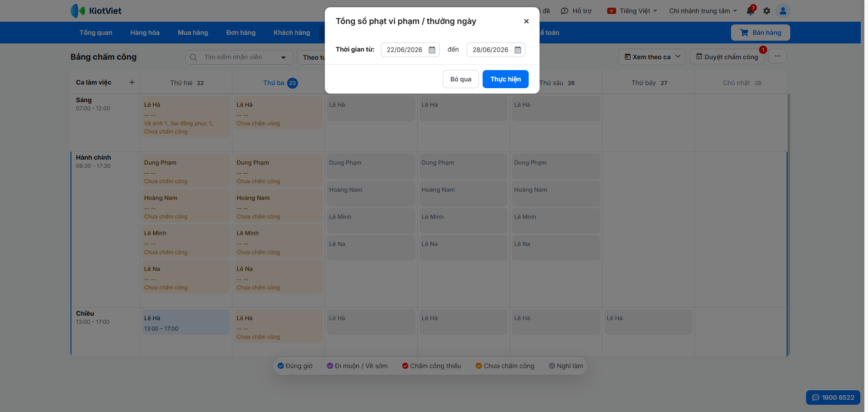Open Hoàng Nam's Tuesday Hành chính shift card
Viewport: 868px width, 412px height.
[278, 206]
